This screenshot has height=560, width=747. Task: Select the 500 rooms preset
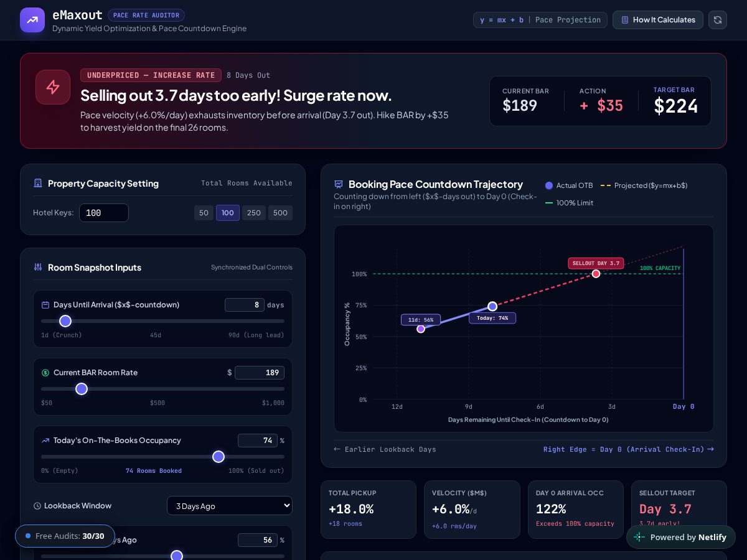280,213
